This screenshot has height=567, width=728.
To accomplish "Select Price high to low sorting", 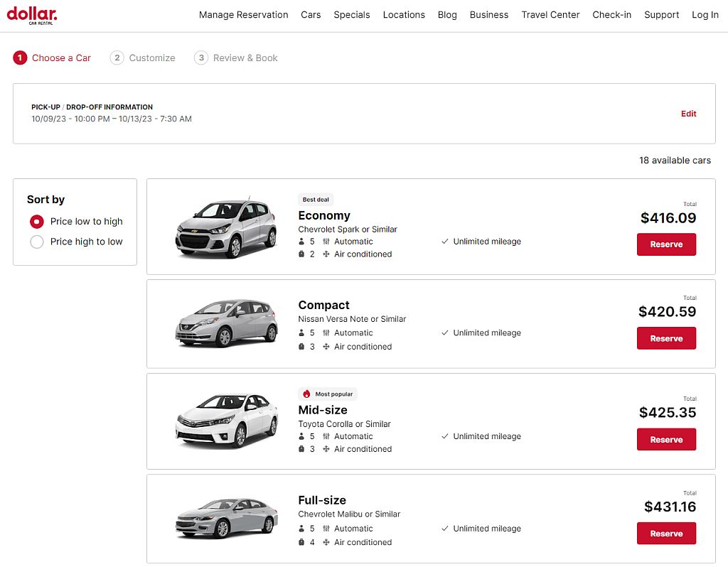I will [36, 242].
